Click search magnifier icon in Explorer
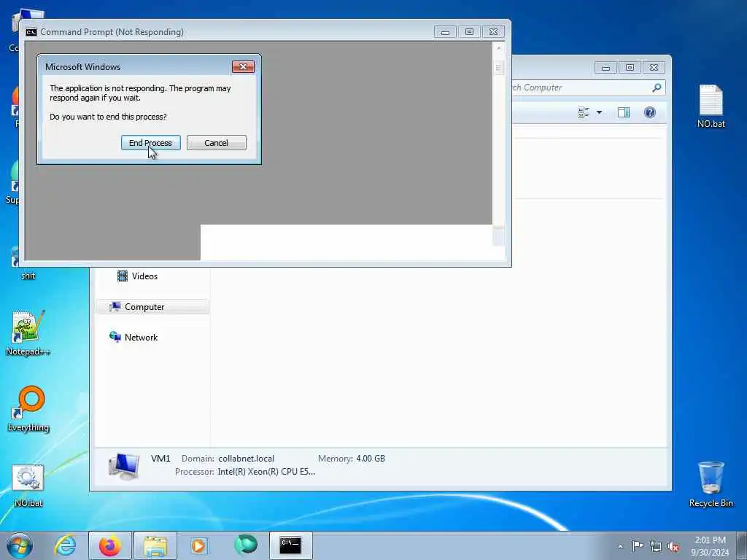The height and width of the screenshot is (560, 747). tap(657, 87)
